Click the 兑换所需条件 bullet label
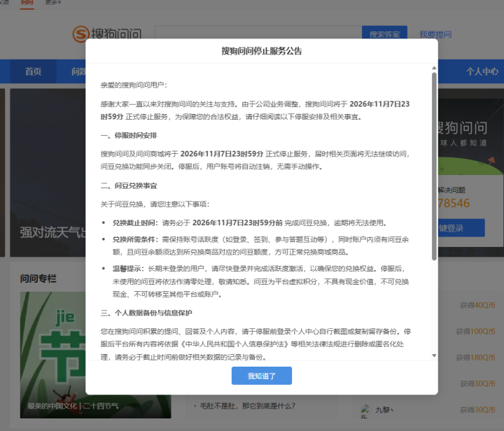The image size is (504, 431). coord(135,239)
